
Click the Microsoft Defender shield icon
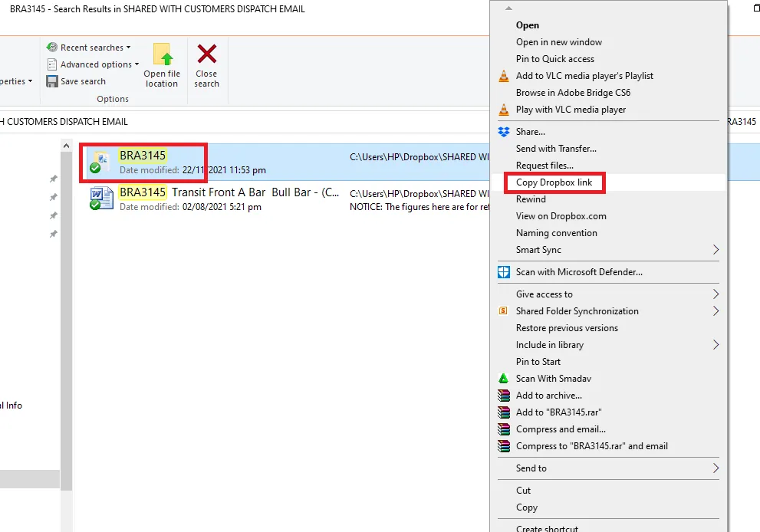tap(504, 272)
